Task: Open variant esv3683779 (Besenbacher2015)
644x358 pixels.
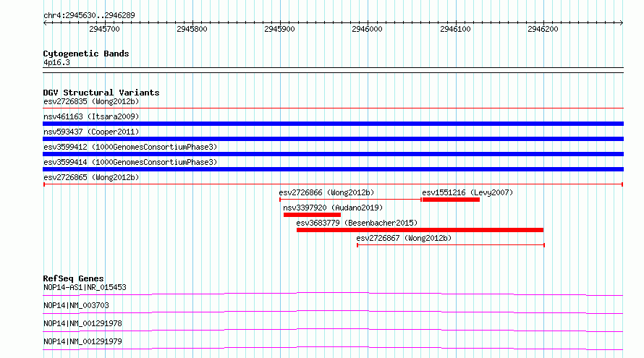Action: tap(357, 223)
